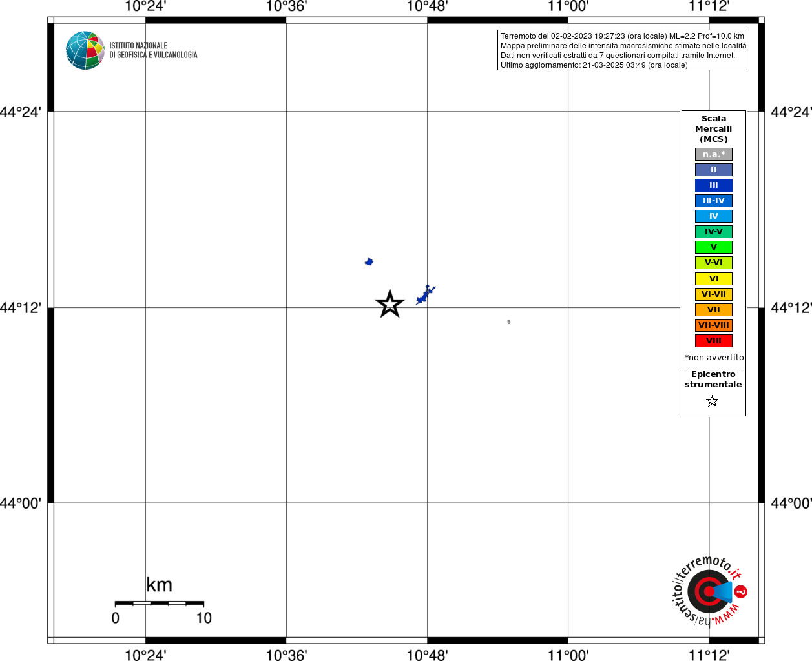Image resolution: width=812 pixels, height=661 pixels.
Task: Select the V-VI intensity legend swatch
Action: 714,263
